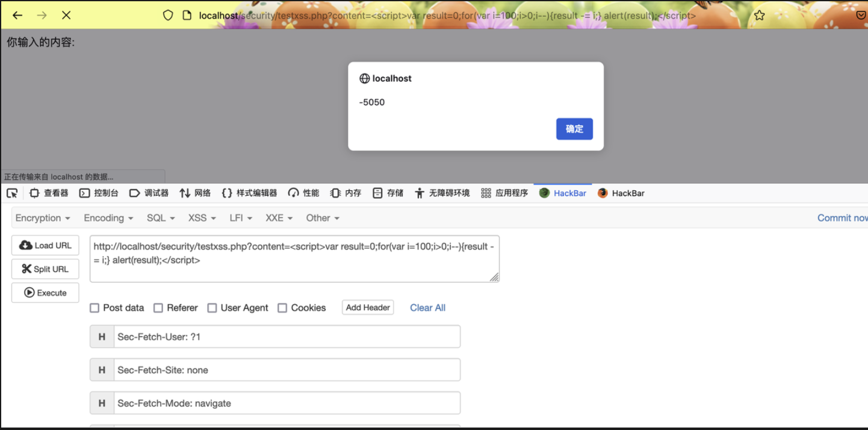Expand the Encryption dropdown menu
This screenshot has width=868, height=430.
[x=43, y=218]
